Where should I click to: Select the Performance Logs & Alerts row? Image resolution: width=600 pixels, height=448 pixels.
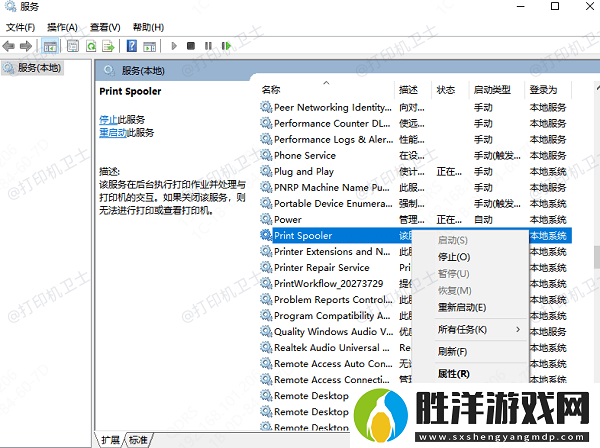415,139
